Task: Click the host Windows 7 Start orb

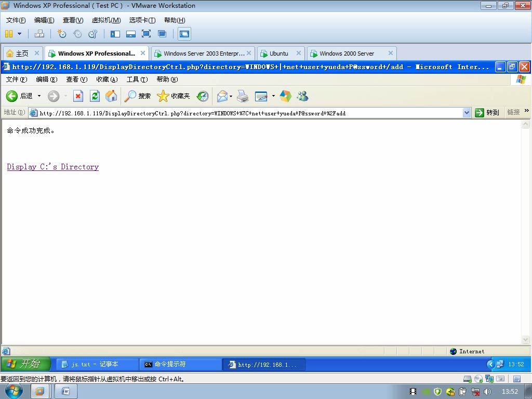Action: click(14, 391)
